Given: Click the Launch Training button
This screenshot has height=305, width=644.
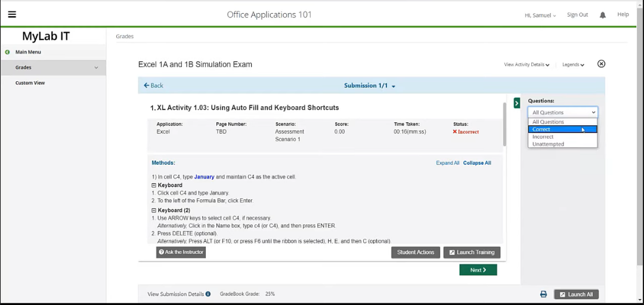Looking at the screenshot, I should [472, 252].
